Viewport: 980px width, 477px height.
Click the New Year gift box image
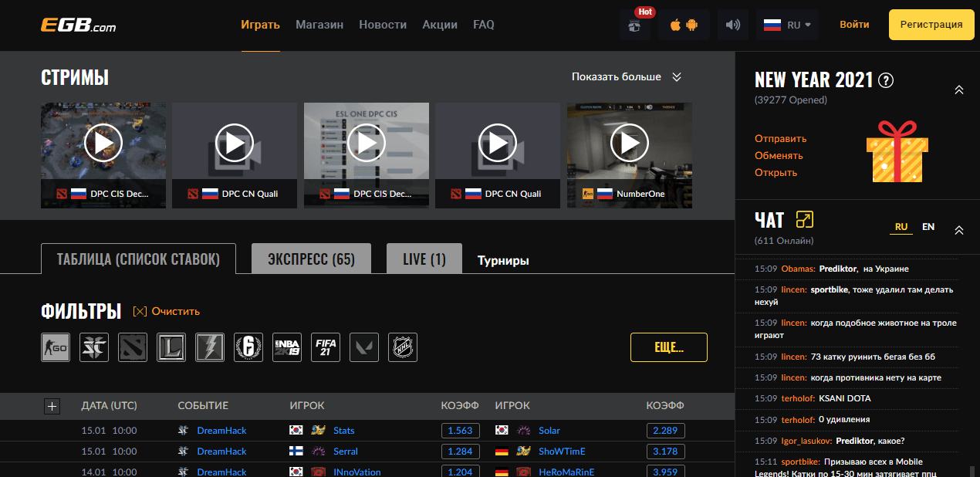pyautogui.click(x=898, y=152)
